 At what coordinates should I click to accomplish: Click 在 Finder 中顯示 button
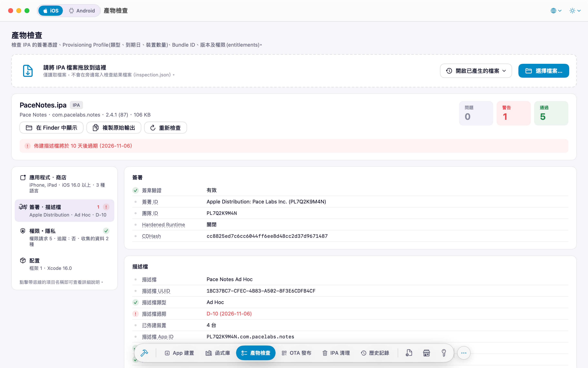51,128
